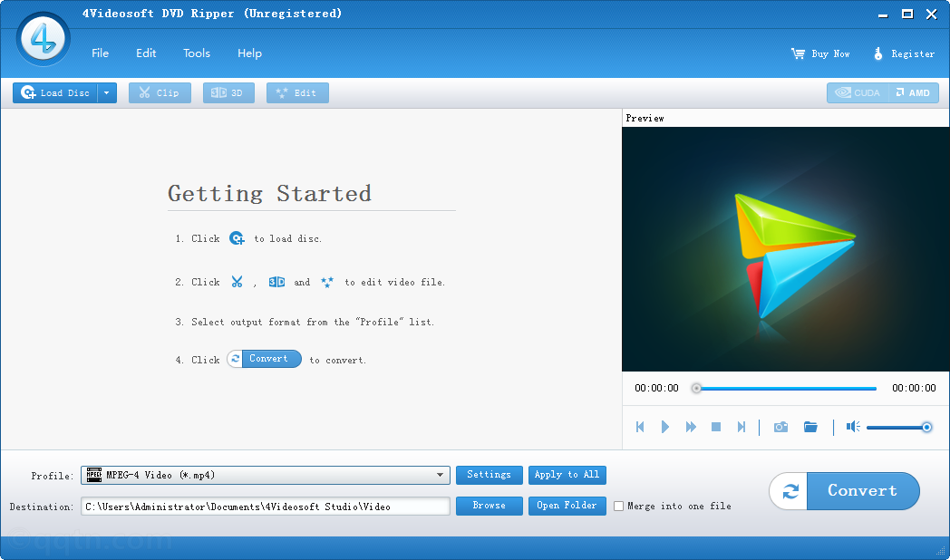Stop playback in the preview player
The height and width of the screenshot is (560, 950).
[715, 426]
